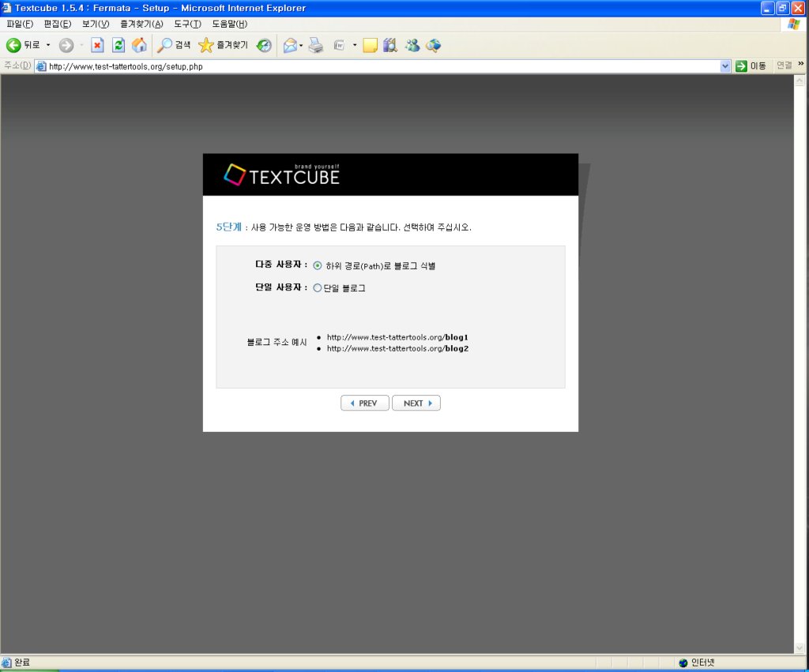Go to the home page icon
Image resolution: width=809 pixels, height=672 pixels.
[139, 45]
